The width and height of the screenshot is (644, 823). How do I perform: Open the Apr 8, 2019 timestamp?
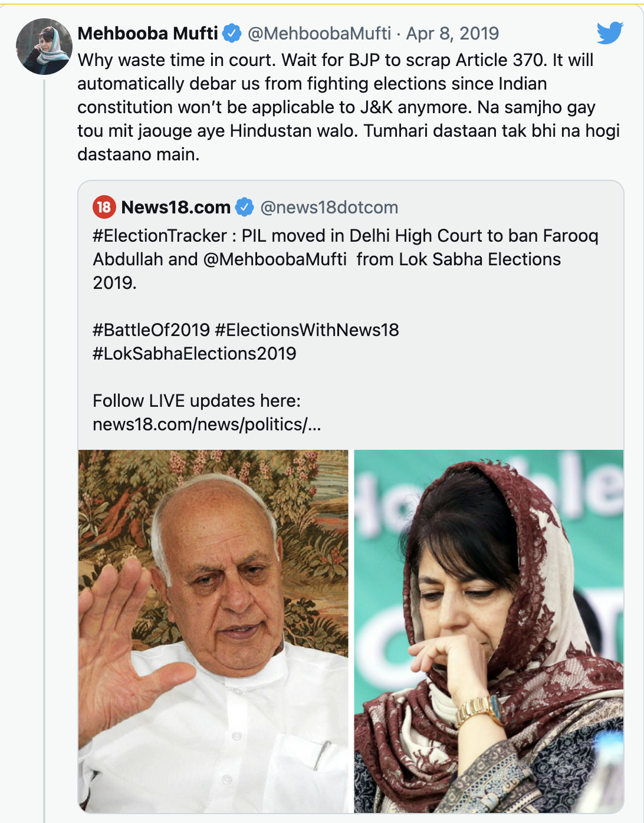(x=452, y=34)
